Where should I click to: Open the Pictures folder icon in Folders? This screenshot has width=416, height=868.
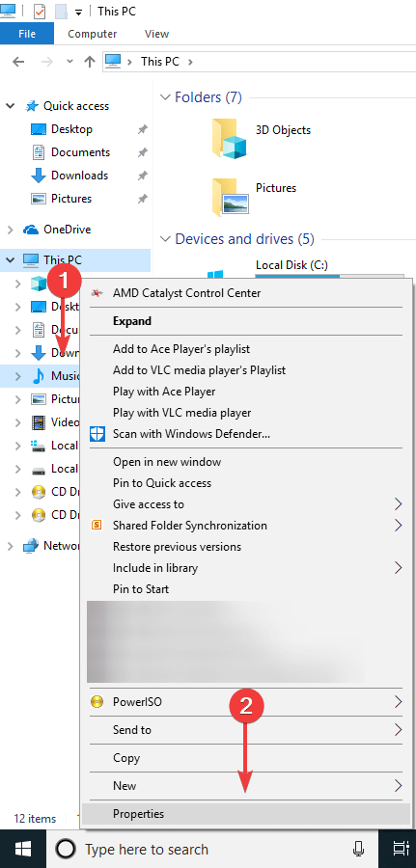click(231, 197)
